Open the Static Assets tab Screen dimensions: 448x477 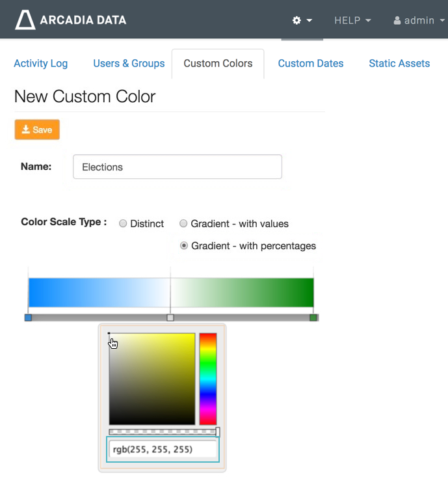399,63
